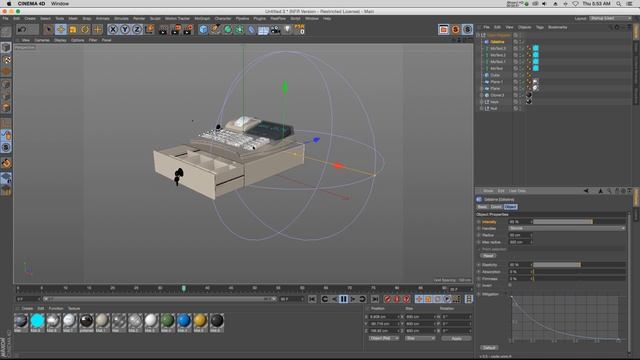Viewport: 640px width, 360px height.
Task: Click the volume icon in menu bar
Action: pyautogui.click(x=544, y=4)
